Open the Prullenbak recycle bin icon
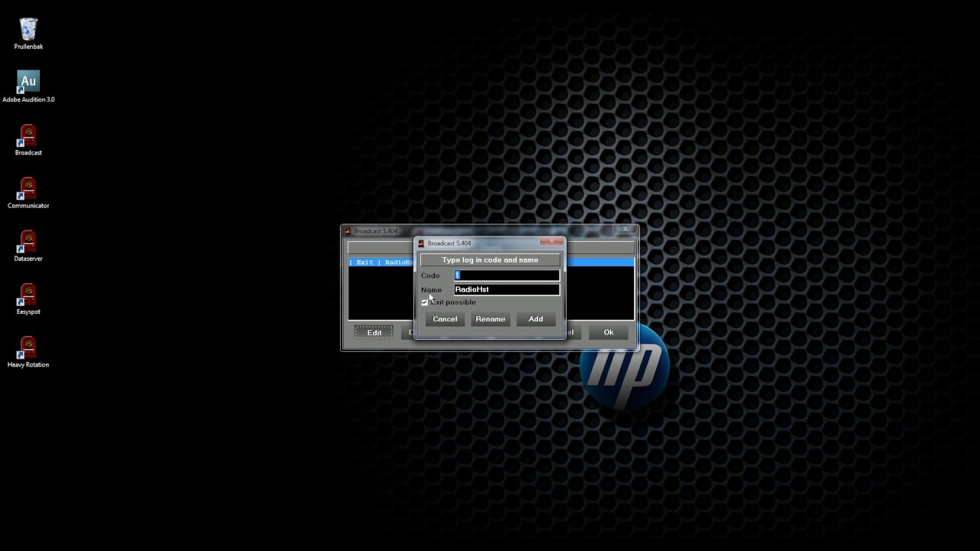The height and width of the screenshot is (551, 980). (x=28, y=33)
